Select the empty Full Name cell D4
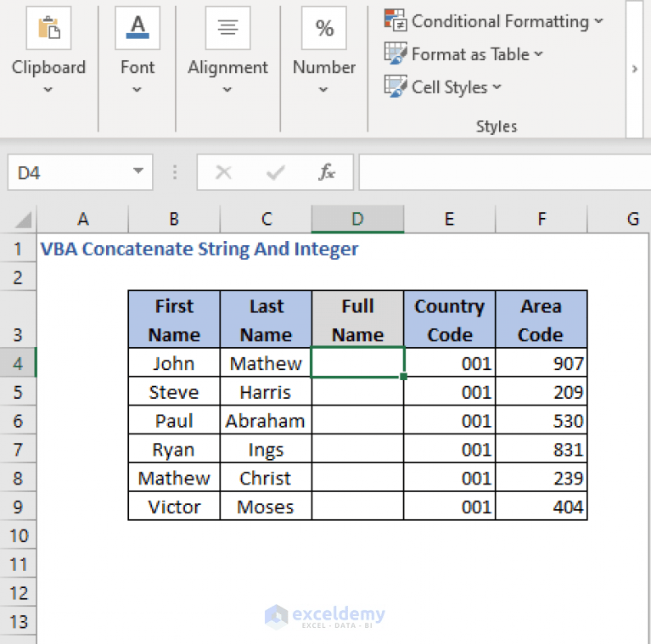This screenshot has width=651, height=644. pos(358,362)
